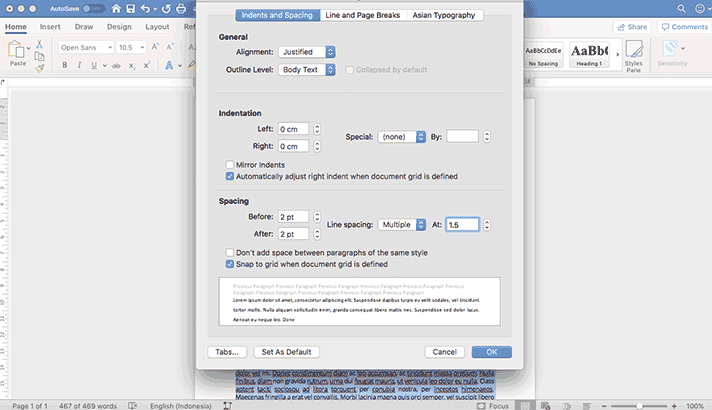
Task: Click the Tabs... button
Action: 227,352
